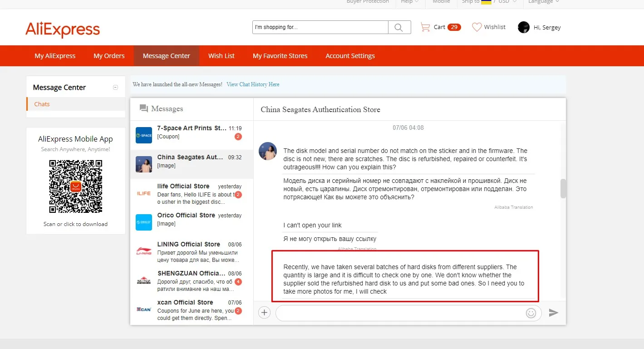Click the plus attachment icon
Image resolution: width=644 pixels, height=349 pixels.
pos(265,312)
